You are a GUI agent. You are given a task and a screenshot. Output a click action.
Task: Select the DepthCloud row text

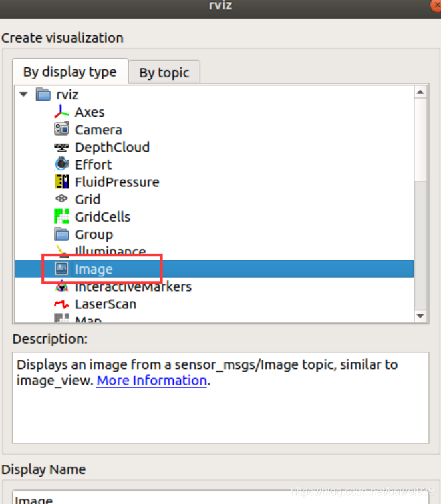[112, 148]
